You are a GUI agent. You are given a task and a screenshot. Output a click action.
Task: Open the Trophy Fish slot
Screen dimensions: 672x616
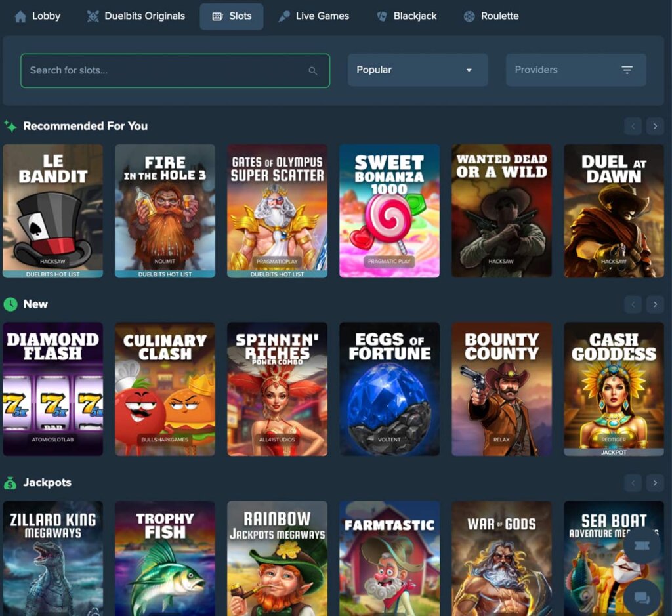165,558
